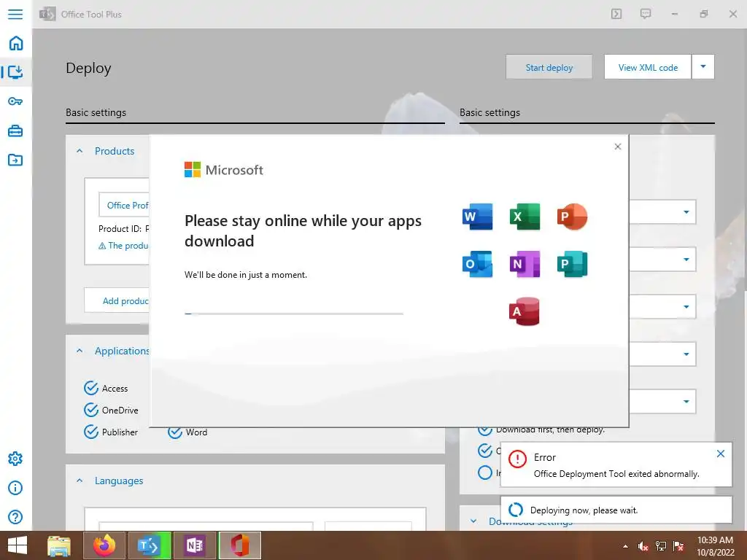
Task: Click the Excel icon in the installer dialog
Action: [525, 217]
